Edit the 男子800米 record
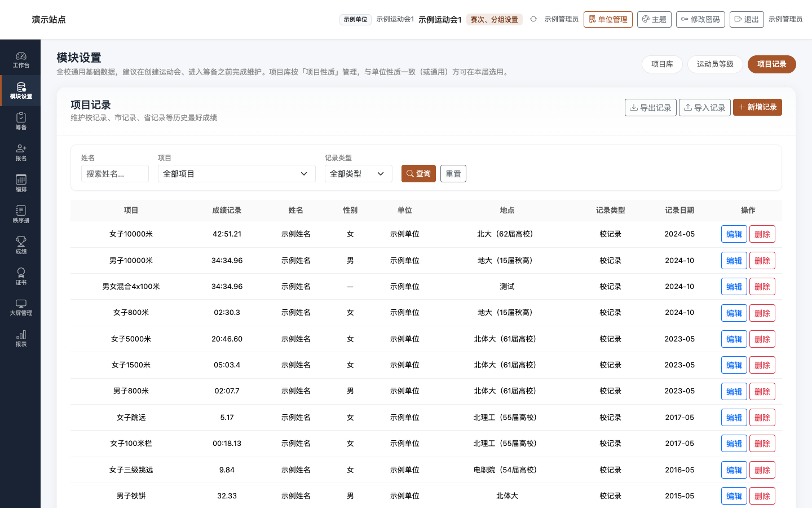812x508 pixels. pos(734,392)
